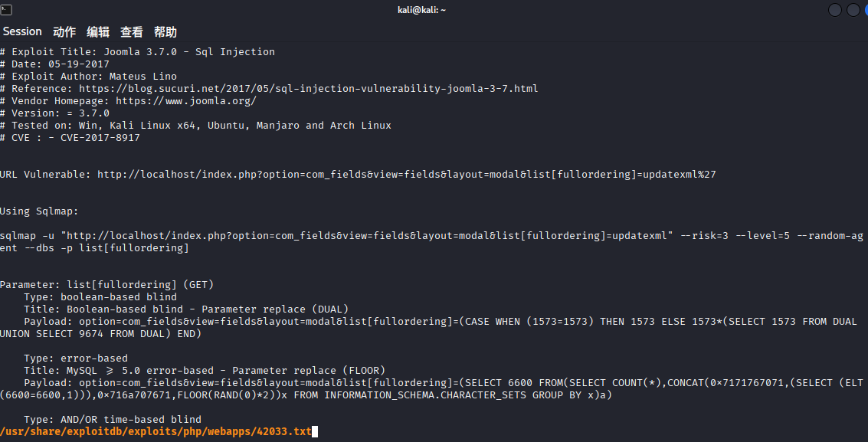Click the SELECT 6600 payload line

pos(444,383)
